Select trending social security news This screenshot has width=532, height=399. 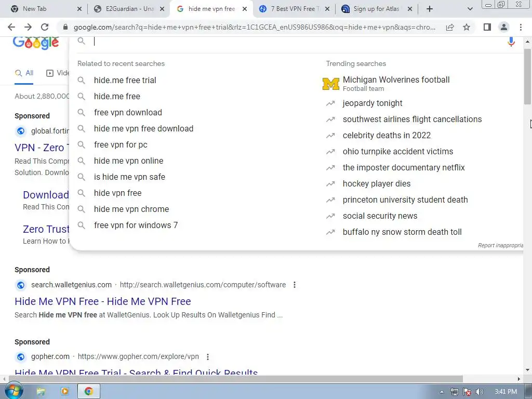click(x=380, y=216)
